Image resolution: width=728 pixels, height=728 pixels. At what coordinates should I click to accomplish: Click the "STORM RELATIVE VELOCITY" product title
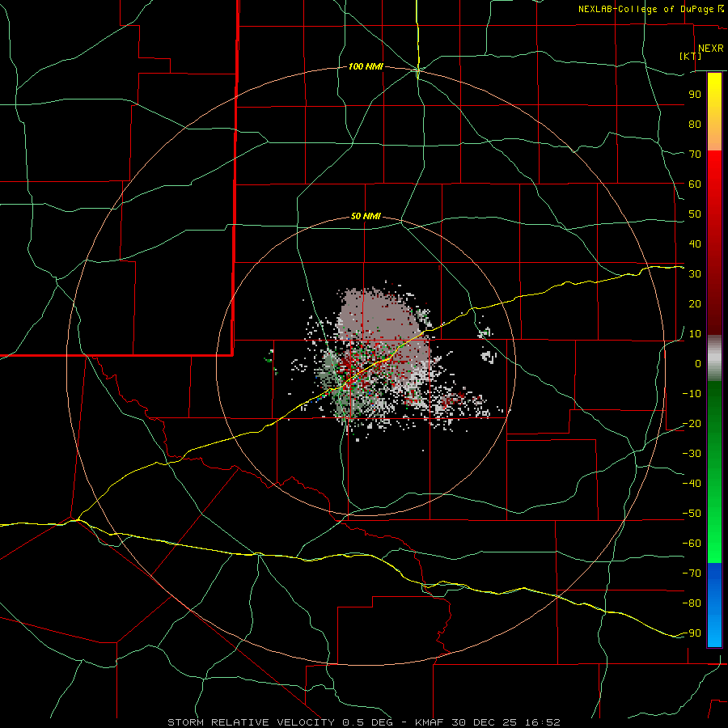pyautogui.click(x=251, y=722)
